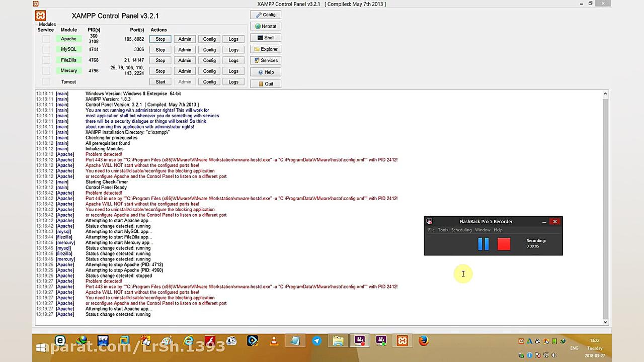
Task: Quit the XAMPP Control Panel
Action: tap(266, 83)
